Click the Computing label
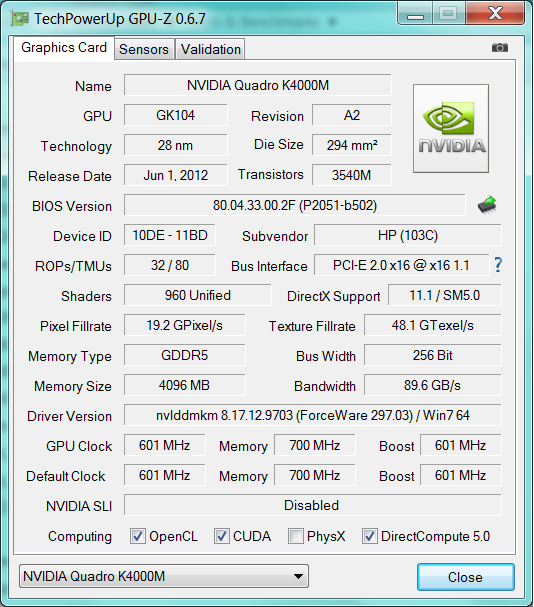This screenshot has width=534, height=607. tap(80, 537)
